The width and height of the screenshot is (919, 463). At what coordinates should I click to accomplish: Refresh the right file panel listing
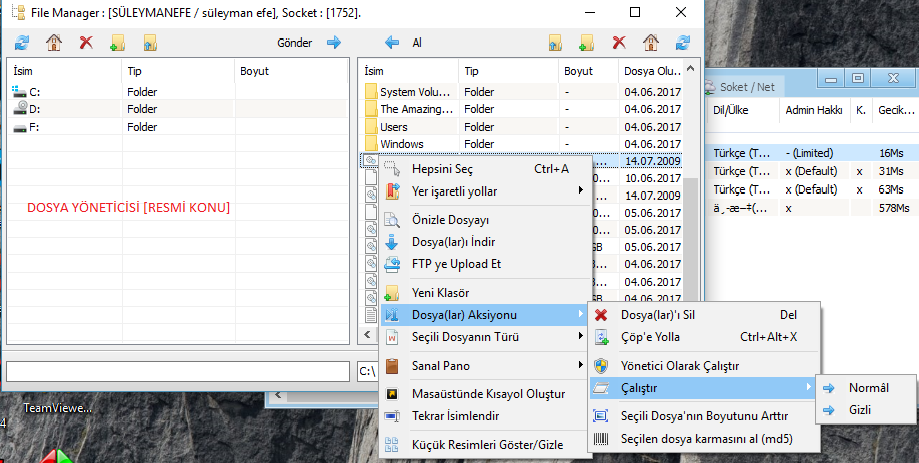pos(683,42)
